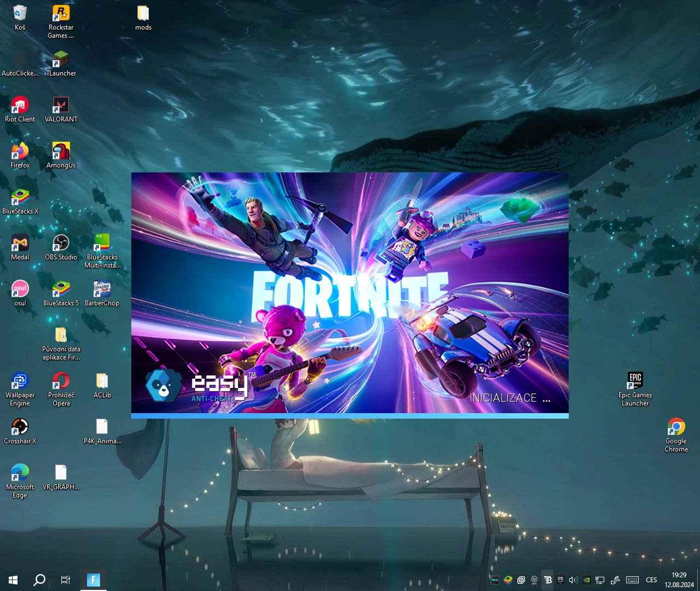The image size is (700, 591).
Task: Open Task View on taskbar
Action: tap(66, 580)
